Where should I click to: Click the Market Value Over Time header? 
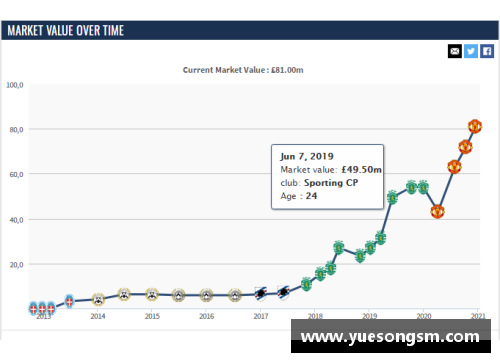point(66,30)
